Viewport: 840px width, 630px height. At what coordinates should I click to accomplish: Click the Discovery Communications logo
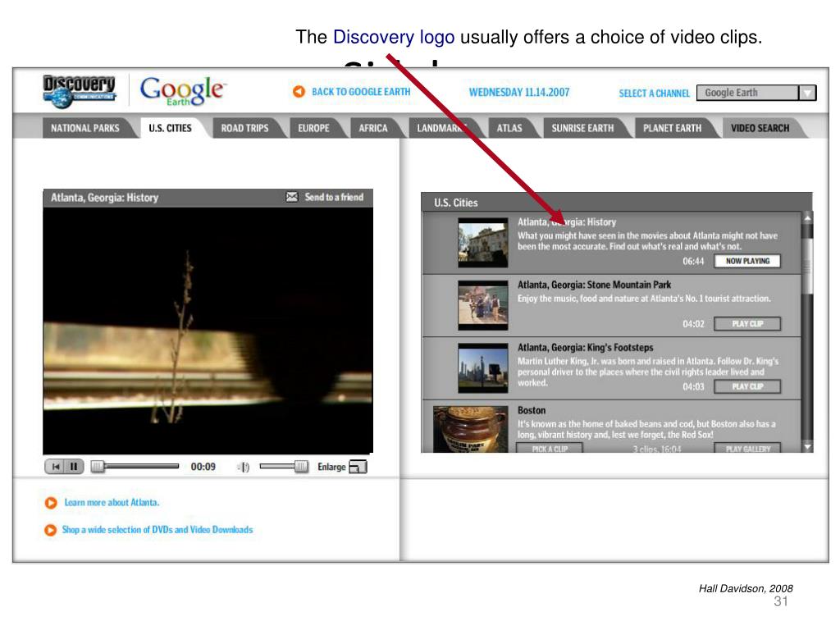point(80,90)
